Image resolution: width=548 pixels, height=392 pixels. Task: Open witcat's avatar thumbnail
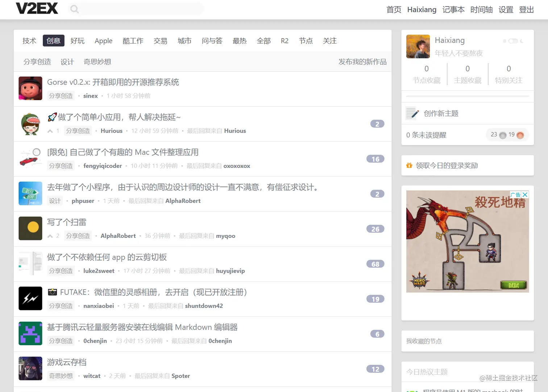point(30,368)
